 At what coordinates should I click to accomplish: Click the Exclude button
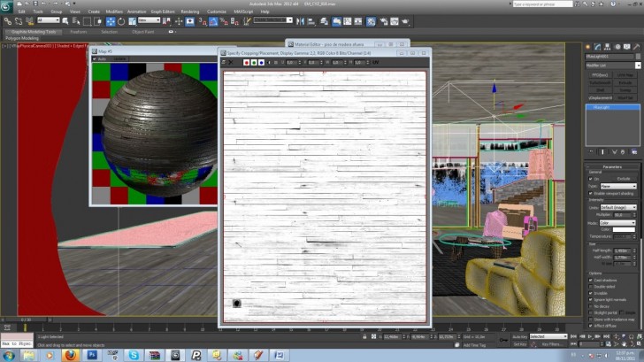[623, 179]
